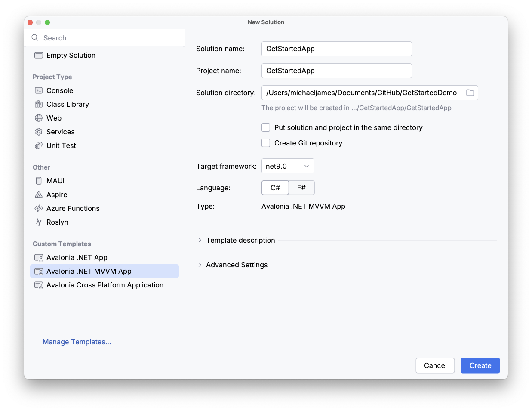Click the Class Library icon

39,104
